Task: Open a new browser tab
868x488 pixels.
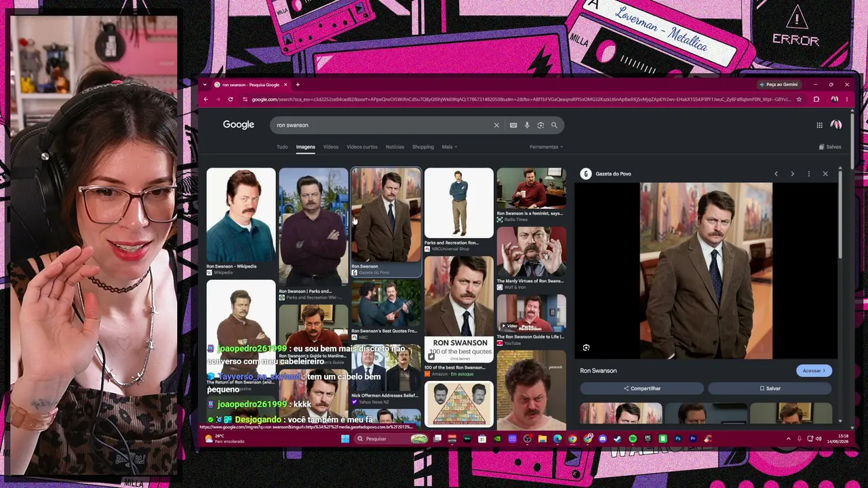Action: pyautogui.click(x=297, y=85)
